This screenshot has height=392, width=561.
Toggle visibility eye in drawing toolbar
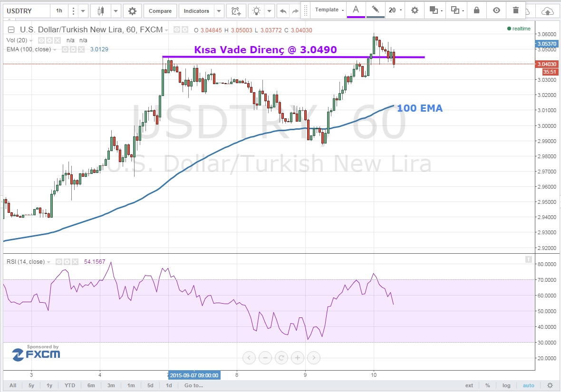pyautogui.click(x=496, y=10)
